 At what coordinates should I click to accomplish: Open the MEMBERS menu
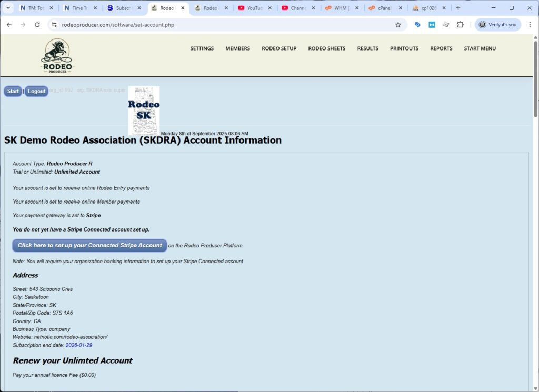click(237, 48)
